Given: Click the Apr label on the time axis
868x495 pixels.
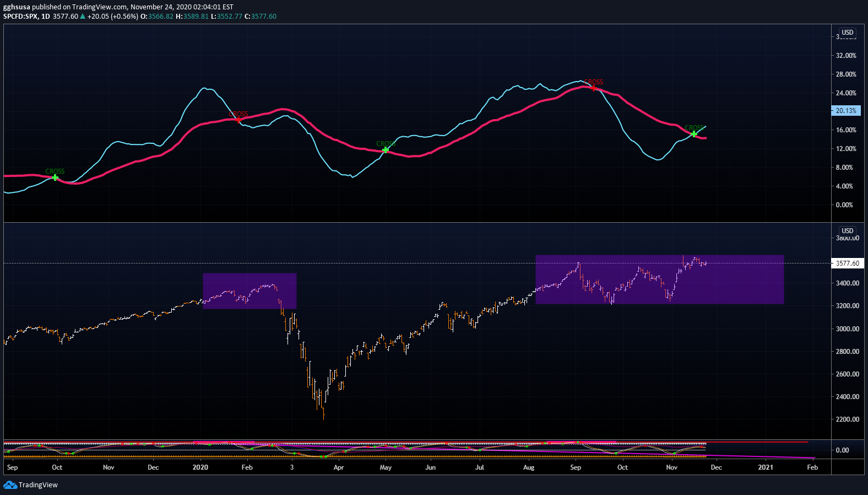Looking at the screenshot, I should [339, 467].
